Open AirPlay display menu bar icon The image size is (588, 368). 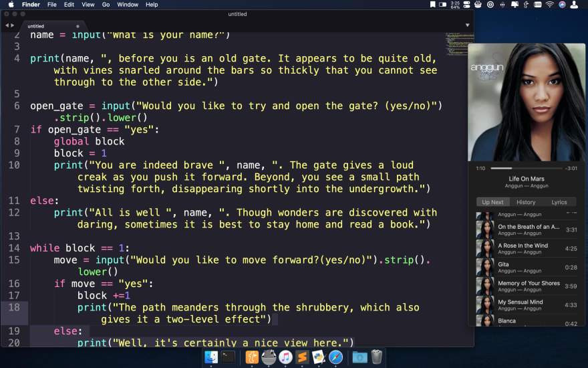(x=514, y=5)
